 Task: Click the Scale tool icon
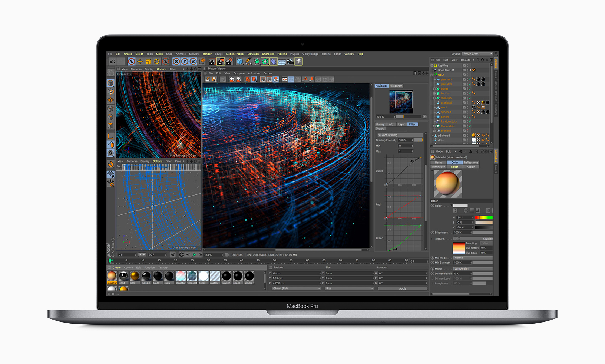click(148, 62)
